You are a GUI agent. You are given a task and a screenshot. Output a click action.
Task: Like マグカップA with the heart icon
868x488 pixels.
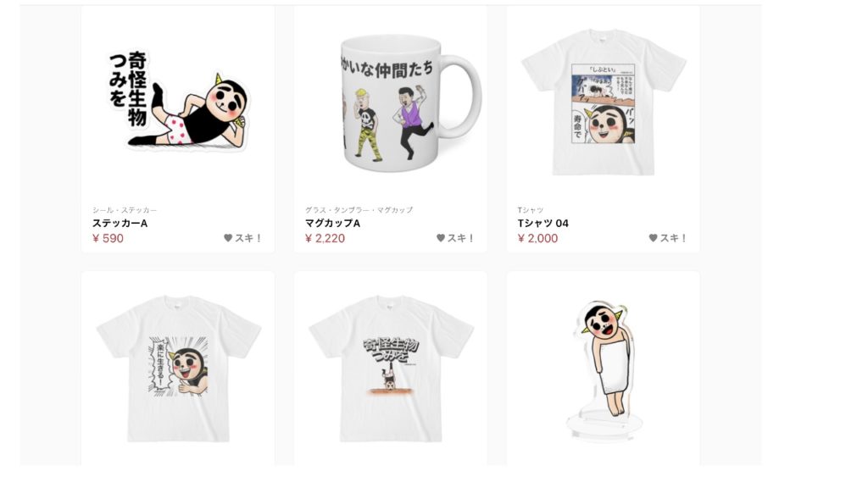pyautogui.click(x=441, y=238)
